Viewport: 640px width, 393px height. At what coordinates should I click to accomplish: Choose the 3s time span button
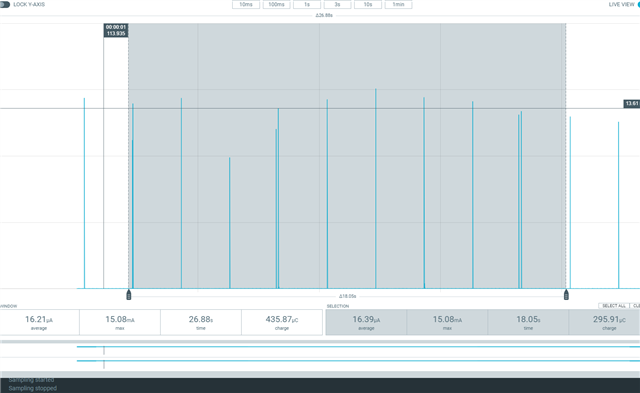click(x=337, y=4)
